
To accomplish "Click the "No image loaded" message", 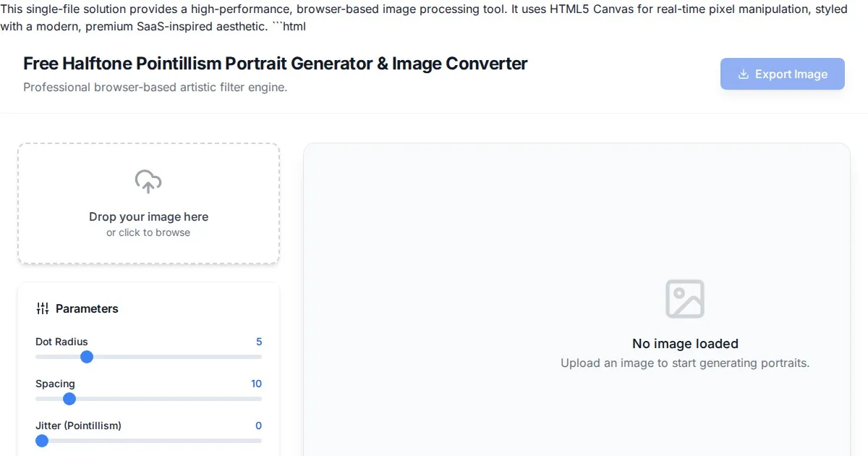I will click(x=685, y=344).
